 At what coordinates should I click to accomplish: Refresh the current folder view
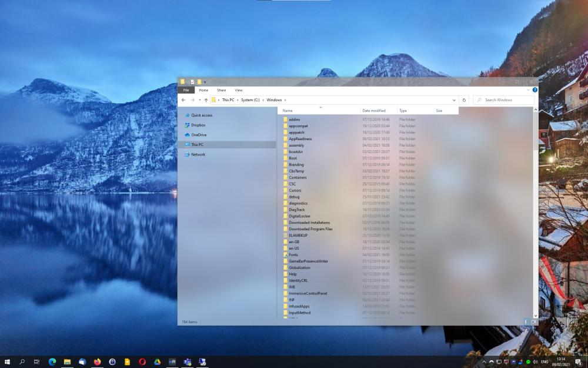coord(464,100)
